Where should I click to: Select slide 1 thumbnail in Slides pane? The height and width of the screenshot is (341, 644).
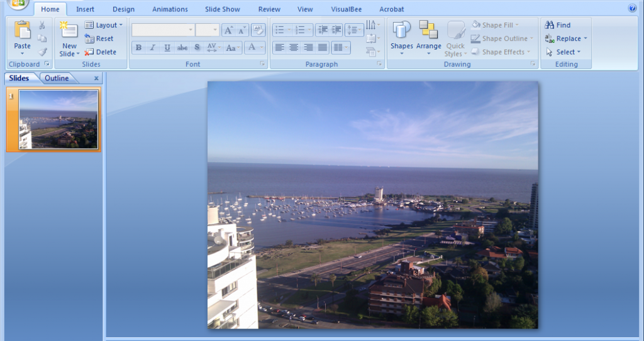click(x=58, y=119)
